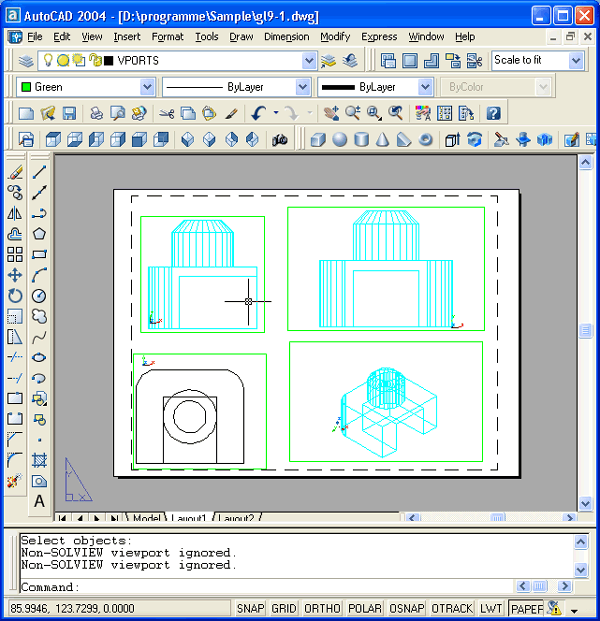Open the Scale to fit dropdown
The image size is (600, 621).
pyautogui.click(x=575, y=61)
